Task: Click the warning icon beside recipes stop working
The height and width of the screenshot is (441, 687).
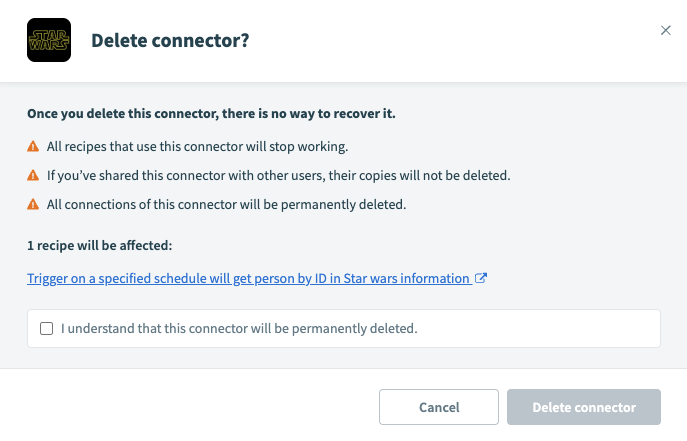Action: (34, 146)
